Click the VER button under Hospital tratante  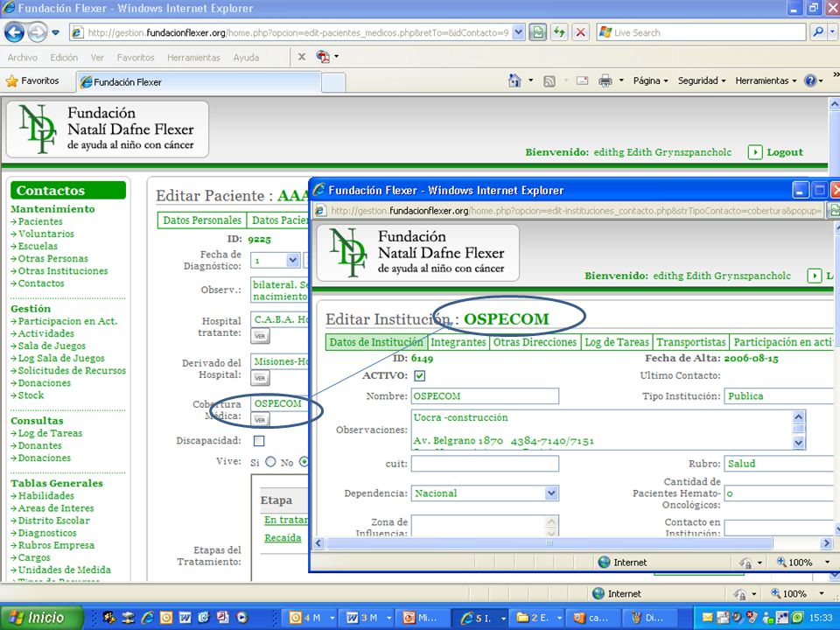tap(260, 336)
